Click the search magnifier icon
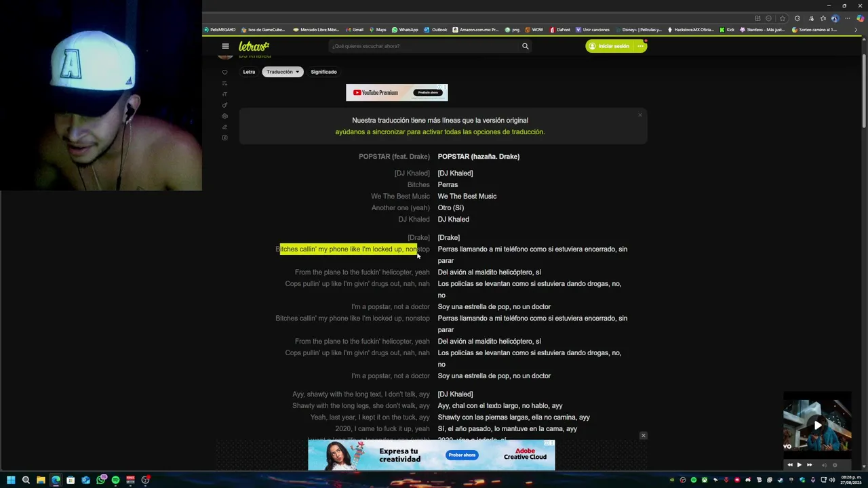Image resolution: width=868 pixels, height=488 pixels. point(525,46)
